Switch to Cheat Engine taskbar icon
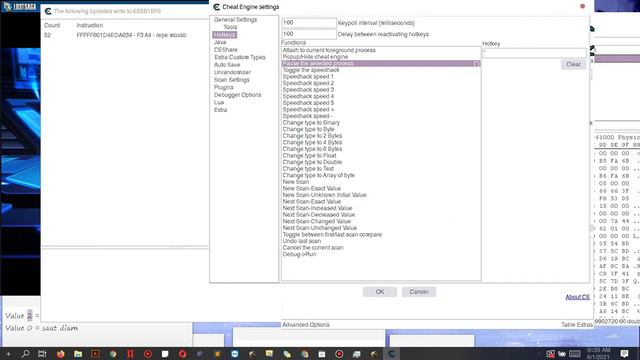Screen dimensions: 640x360 tap(391, 354)
